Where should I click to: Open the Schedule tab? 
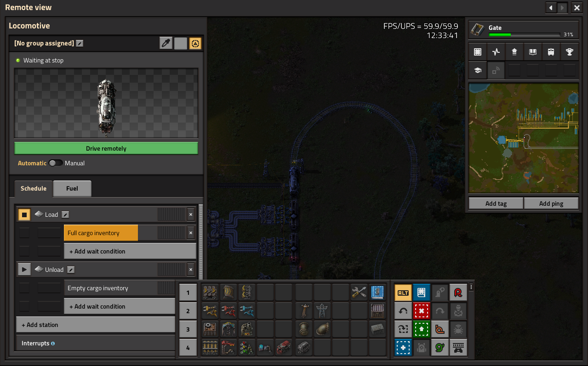(34, 189)
